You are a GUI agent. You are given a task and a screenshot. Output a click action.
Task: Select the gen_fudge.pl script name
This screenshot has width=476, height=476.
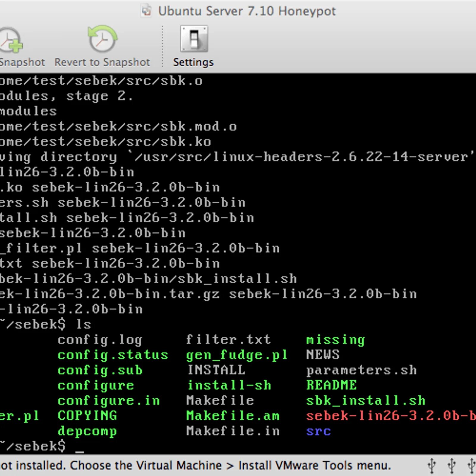pyautogui.click(x=237, y=355)
